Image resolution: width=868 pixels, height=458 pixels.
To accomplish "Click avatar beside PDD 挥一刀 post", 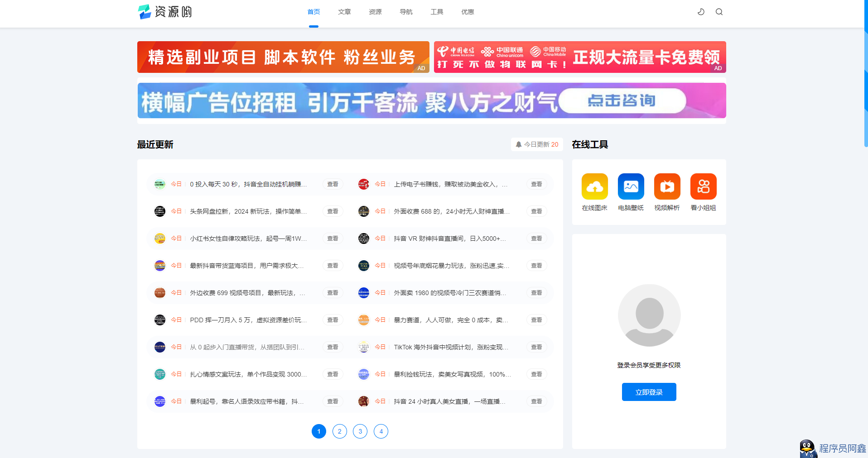I will (160, 320).
